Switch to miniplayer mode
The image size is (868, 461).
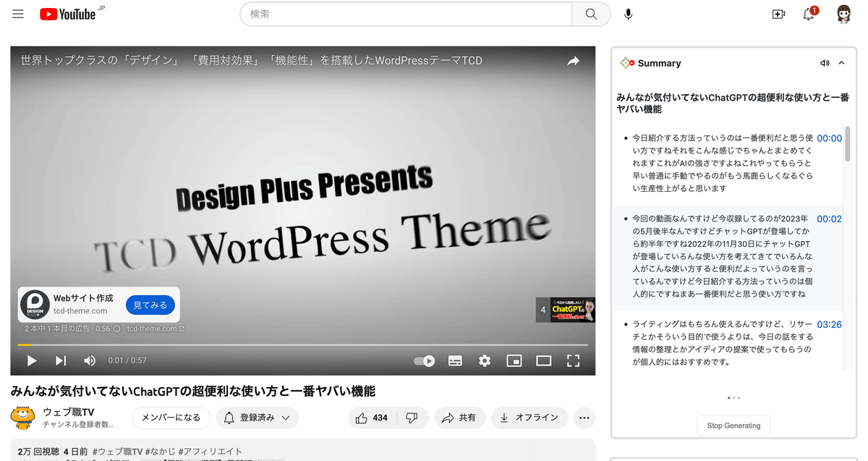pos(514,360)
